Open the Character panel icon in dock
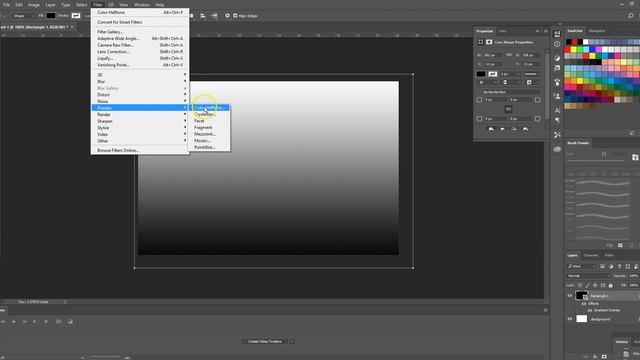The height and width of the screenshot is (360, 640). (557, 111)
